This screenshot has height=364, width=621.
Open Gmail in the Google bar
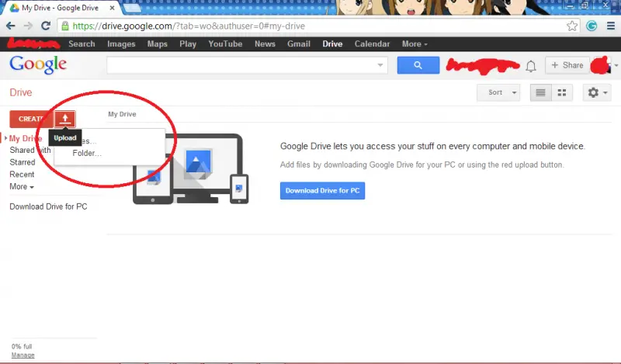coord(299,44)
